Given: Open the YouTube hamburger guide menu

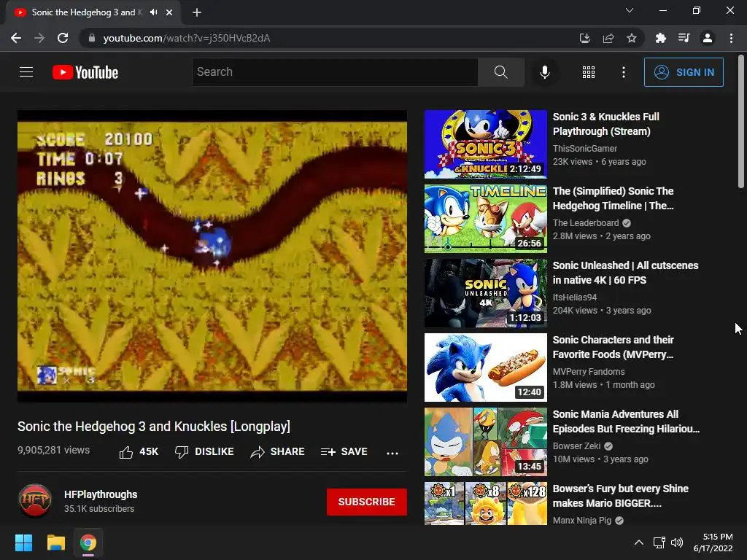Looking at the screenshot, I should point(26,72).
